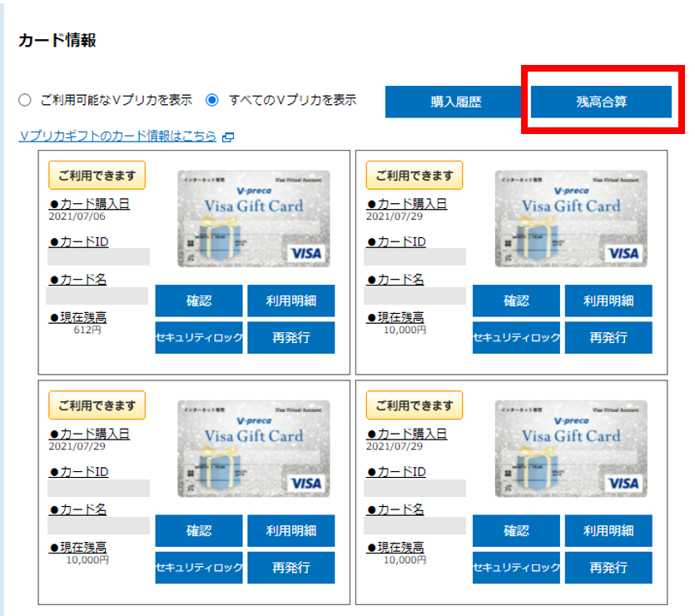Open 利用明細 for the 612円 card
Image resolution: width=695 pixels, height=616 pixels.
pos(290,301)
